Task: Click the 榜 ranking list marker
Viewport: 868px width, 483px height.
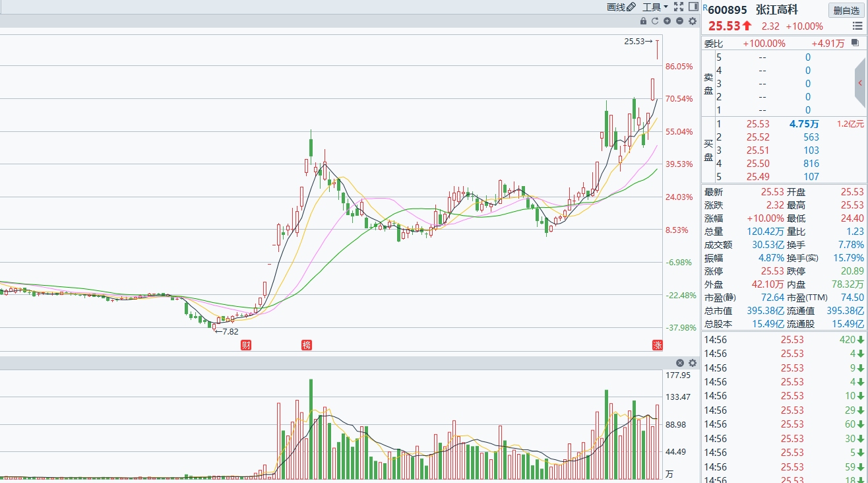Action: (x=306, y=345)
